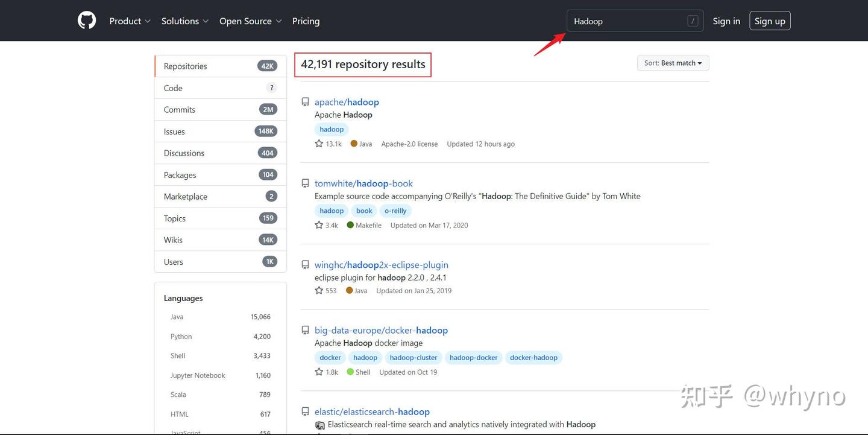
Task: Click the Makefile language label
Action: [368, 226]
